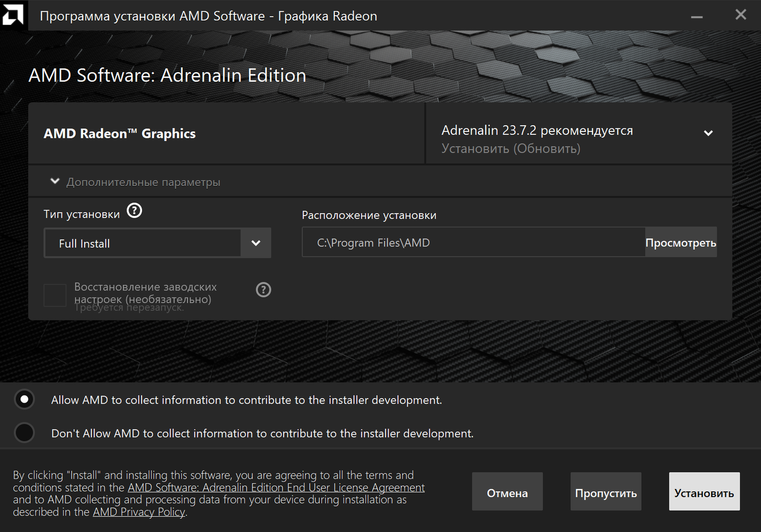Click the Просмотреть browse button
This screenshot has height=532, width=761.
tap(680, 242)
